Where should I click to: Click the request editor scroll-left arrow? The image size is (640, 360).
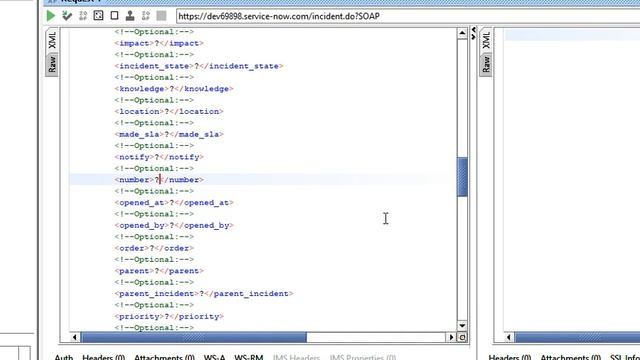click(74, 337)
